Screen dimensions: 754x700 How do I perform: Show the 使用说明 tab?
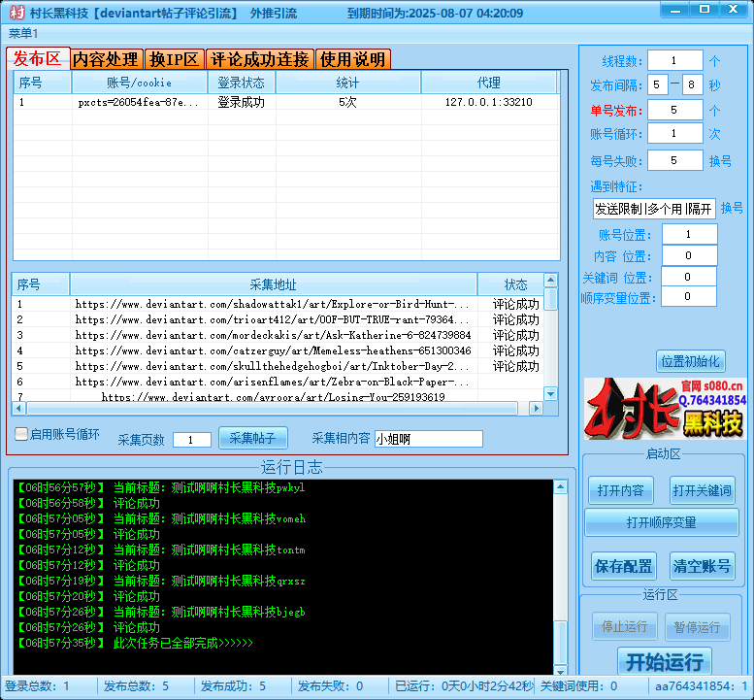352,59
